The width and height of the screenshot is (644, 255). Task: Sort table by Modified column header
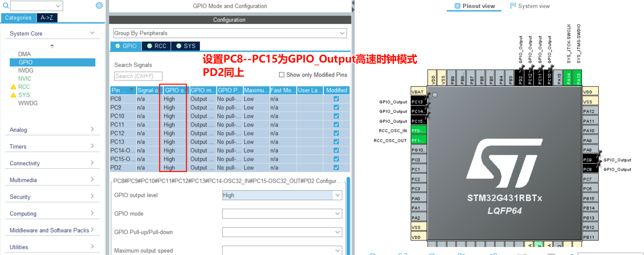[x=336, y=90]
